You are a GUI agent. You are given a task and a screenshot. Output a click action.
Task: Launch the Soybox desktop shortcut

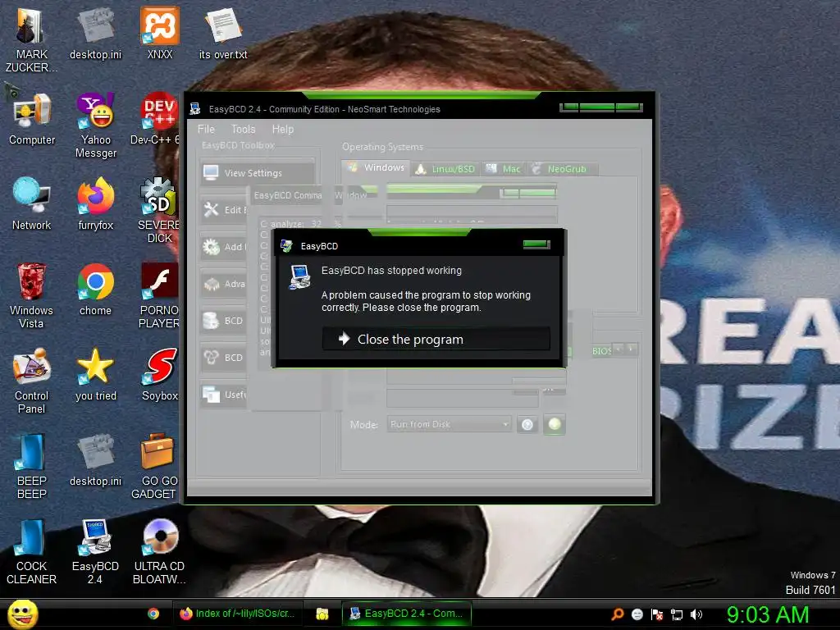[x=160, y=375]
